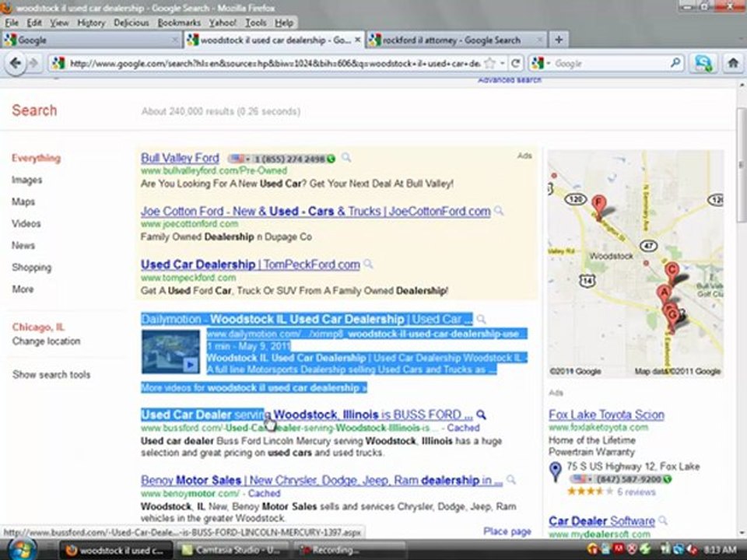747x560 pixels.
Task: Click the Skype toolbar icon
Action: pos(703,63)
